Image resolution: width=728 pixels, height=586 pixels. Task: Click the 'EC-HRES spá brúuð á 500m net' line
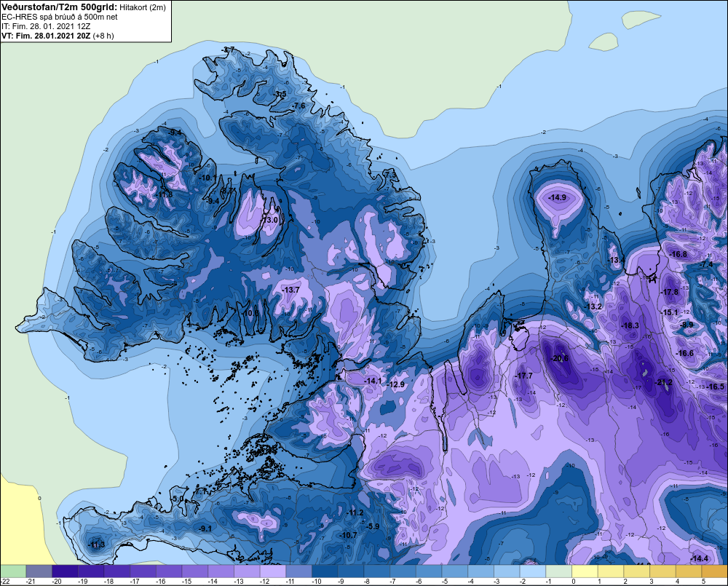click(60, 17)
